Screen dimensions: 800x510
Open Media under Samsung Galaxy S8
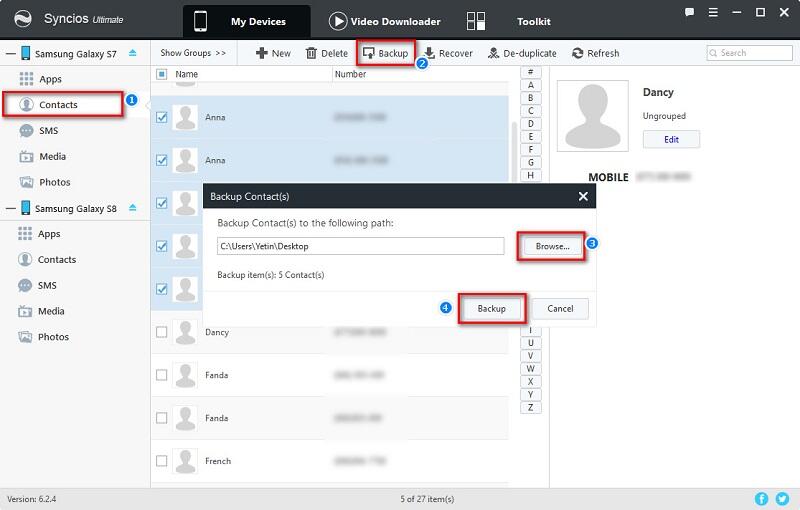tap(52, 311)
